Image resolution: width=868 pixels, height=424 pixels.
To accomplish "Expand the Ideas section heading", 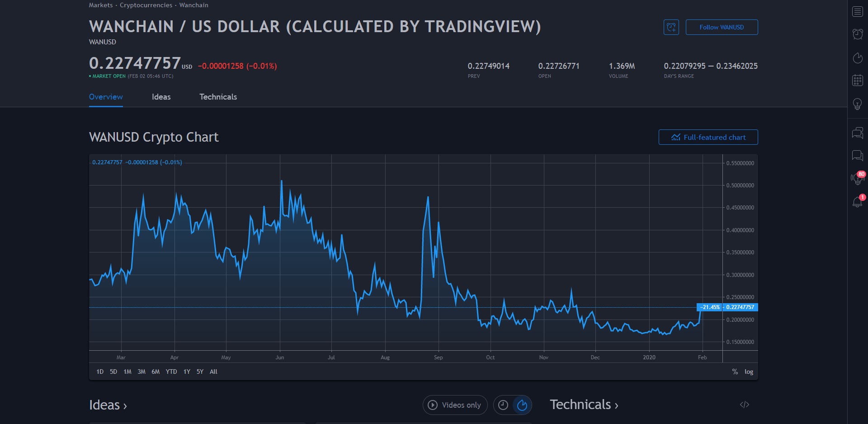I will [x=108, y=405].
